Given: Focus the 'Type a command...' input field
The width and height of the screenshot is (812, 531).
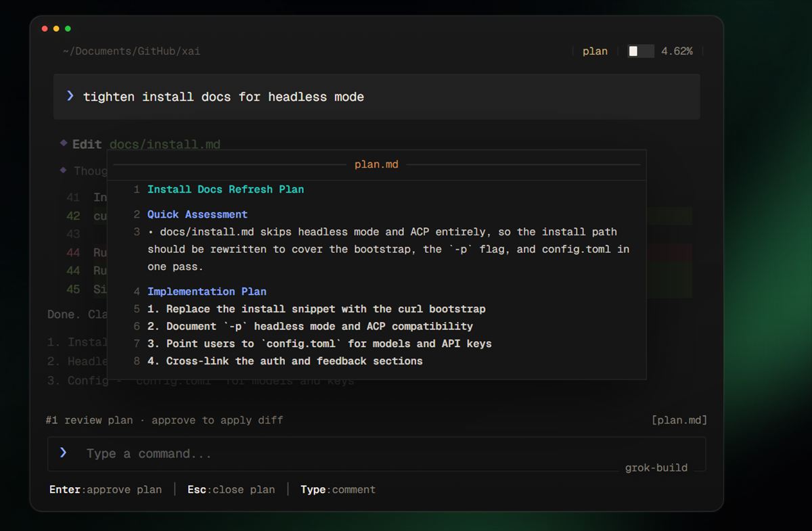Looking at the screenshot, I should point(376,454).
